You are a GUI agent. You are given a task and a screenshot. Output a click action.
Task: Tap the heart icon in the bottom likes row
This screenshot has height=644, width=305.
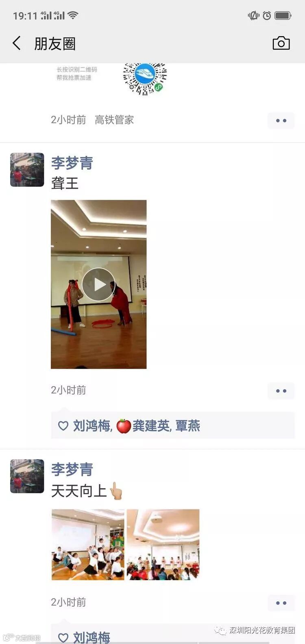tap(63, 637)
